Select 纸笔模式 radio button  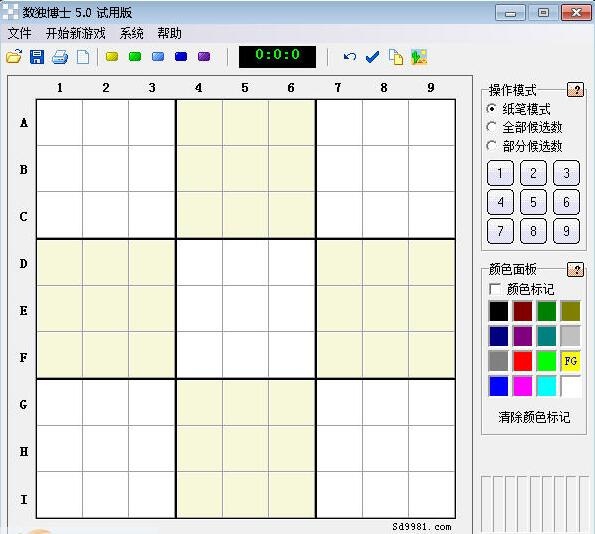click(x=491, y=109)
